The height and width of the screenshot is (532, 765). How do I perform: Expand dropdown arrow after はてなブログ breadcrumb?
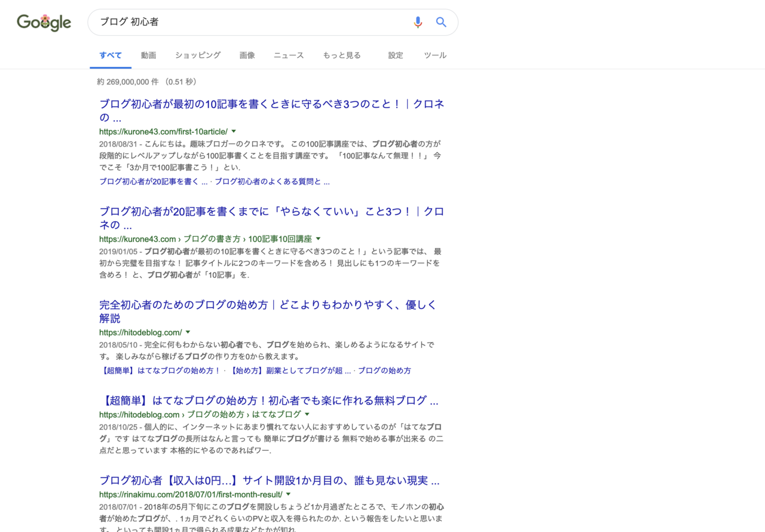(307, 414)
